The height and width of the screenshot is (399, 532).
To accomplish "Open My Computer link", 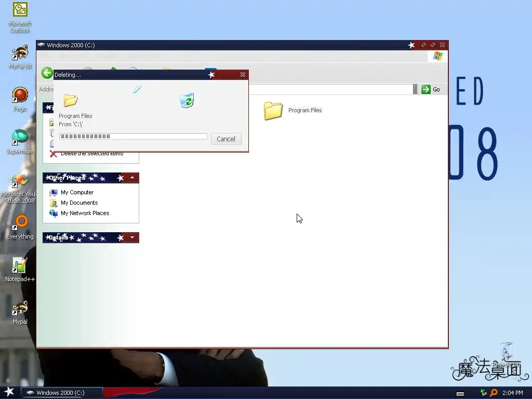I will [77, 192].
